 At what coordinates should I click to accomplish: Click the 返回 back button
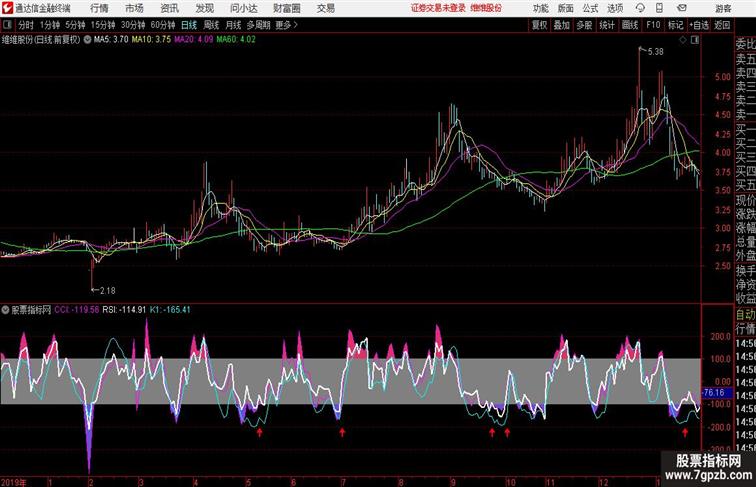(x=722, y=25)
